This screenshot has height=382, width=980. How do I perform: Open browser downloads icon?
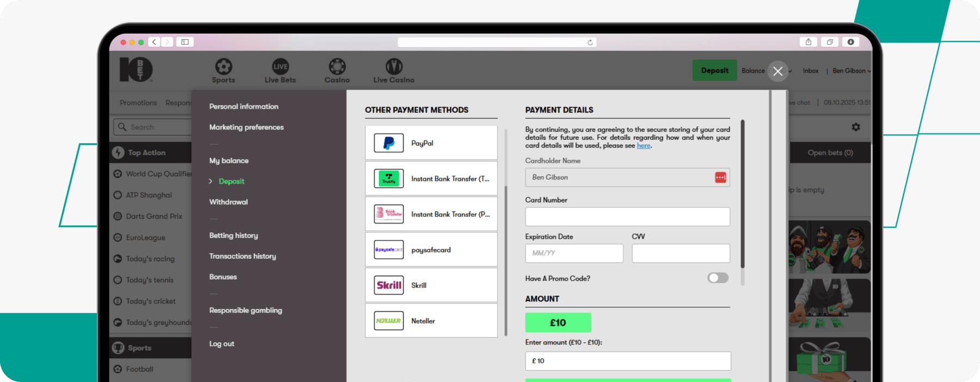[850, 42]
